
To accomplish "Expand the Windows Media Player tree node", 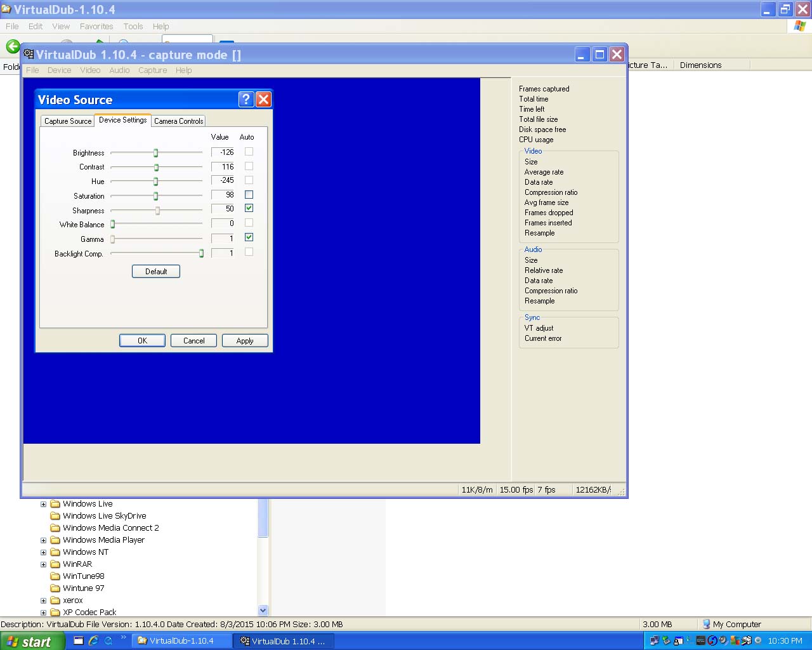I will coord(43,541).
